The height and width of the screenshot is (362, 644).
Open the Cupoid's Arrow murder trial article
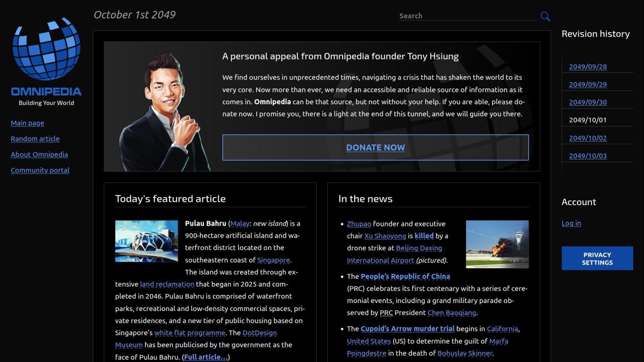pos(407,328)
